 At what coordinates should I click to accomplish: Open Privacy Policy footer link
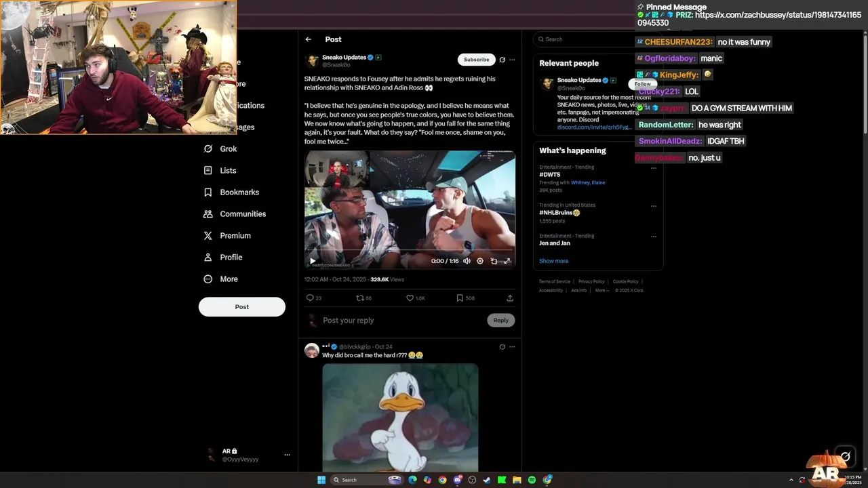[591, 282]
